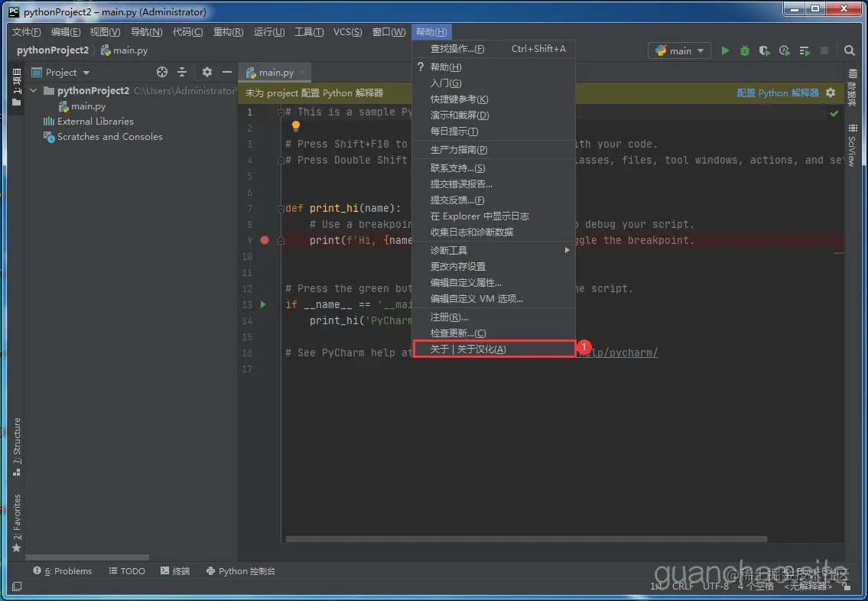Choose the About menu entry
The image size is (868, 601).
click(x=494, y=349)
